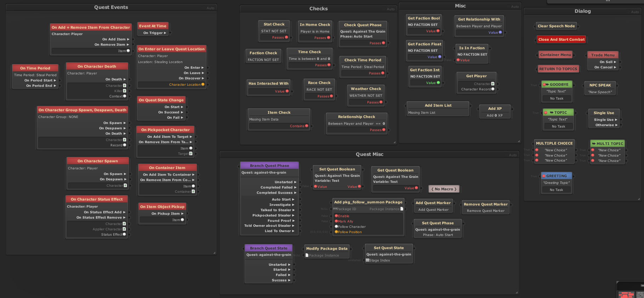
Task: Click the blue Value port on Get Relationship With
Action: (500, 33)
